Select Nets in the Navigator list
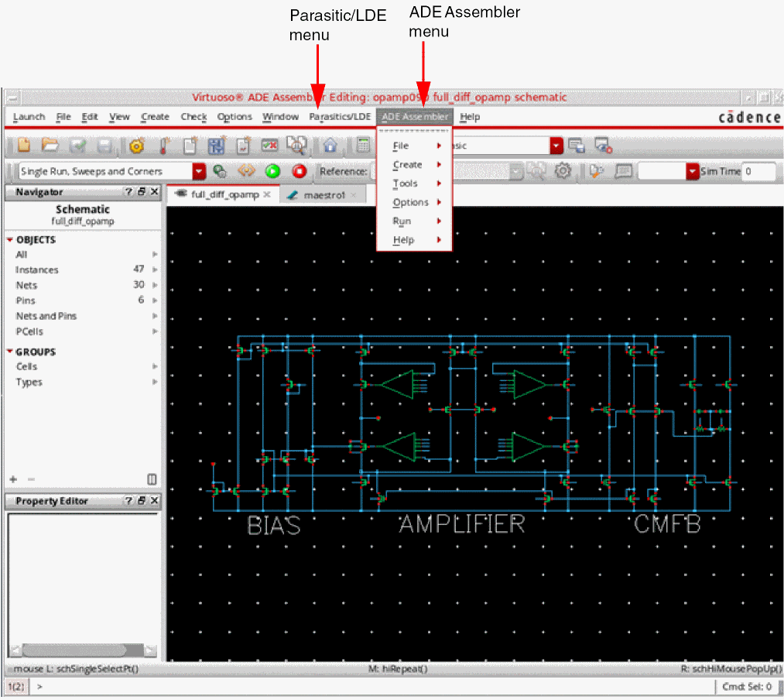This screenshot has width=784, height=700. click(26, 286)
